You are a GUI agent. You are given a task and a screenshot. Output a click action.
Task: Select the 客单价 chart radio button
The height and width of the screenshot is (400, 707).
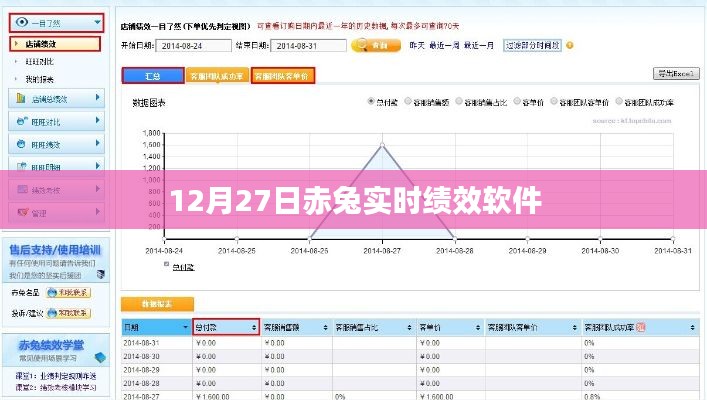(x=517, y=101)
